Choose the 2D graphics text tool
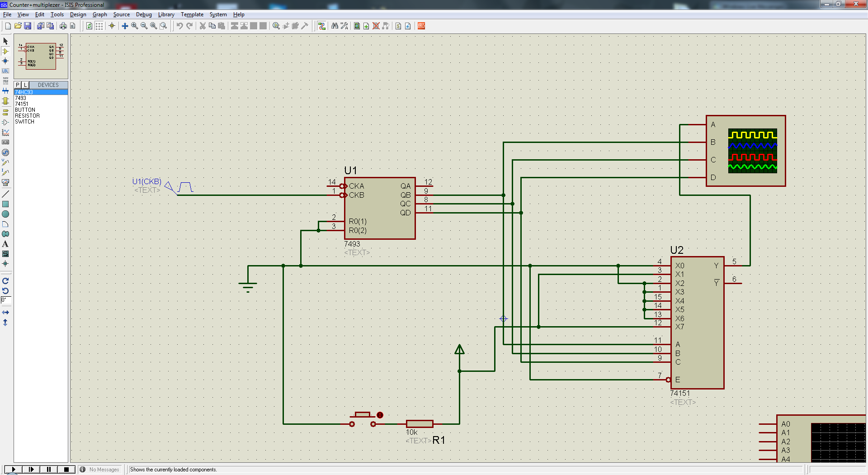The height and width of the screenshot is (475, 868). pyautogui.click(x=5, y=244)
